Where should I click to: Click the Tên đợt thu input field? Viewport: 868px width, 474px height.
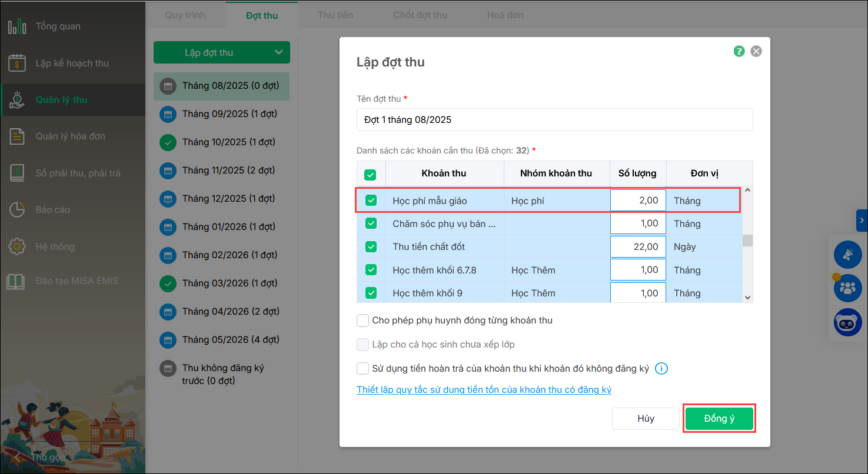click(554, 120)
